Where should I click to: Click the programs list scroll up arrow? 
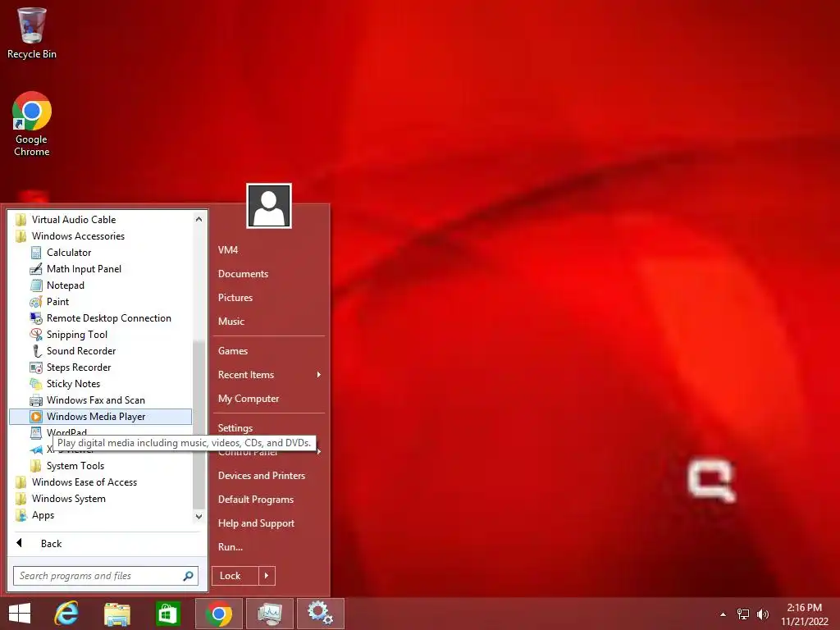point(199,219)
